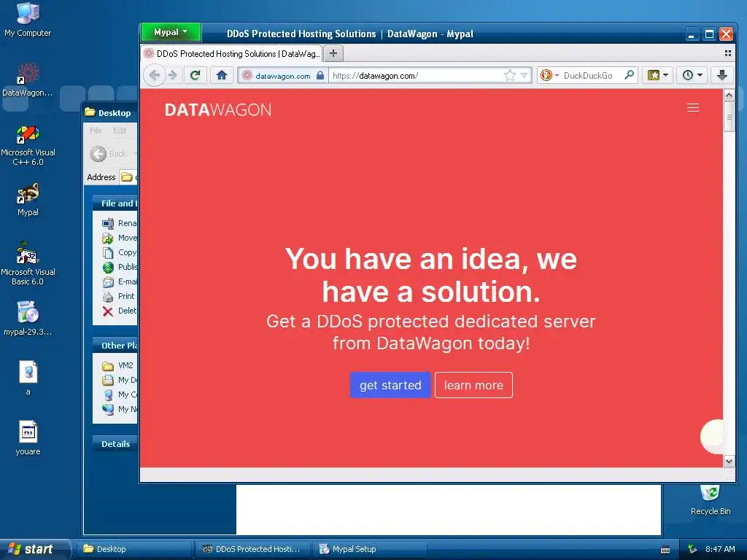Click the page scrollbar down arrow
The width and height of the screenshot is (747, 560).
729,461
